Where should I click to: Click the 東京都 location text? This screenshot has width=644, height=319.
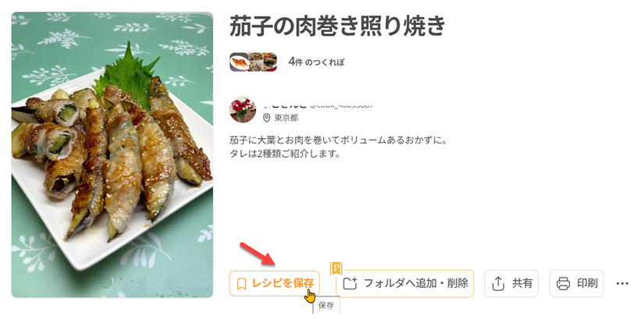(286, 119)
